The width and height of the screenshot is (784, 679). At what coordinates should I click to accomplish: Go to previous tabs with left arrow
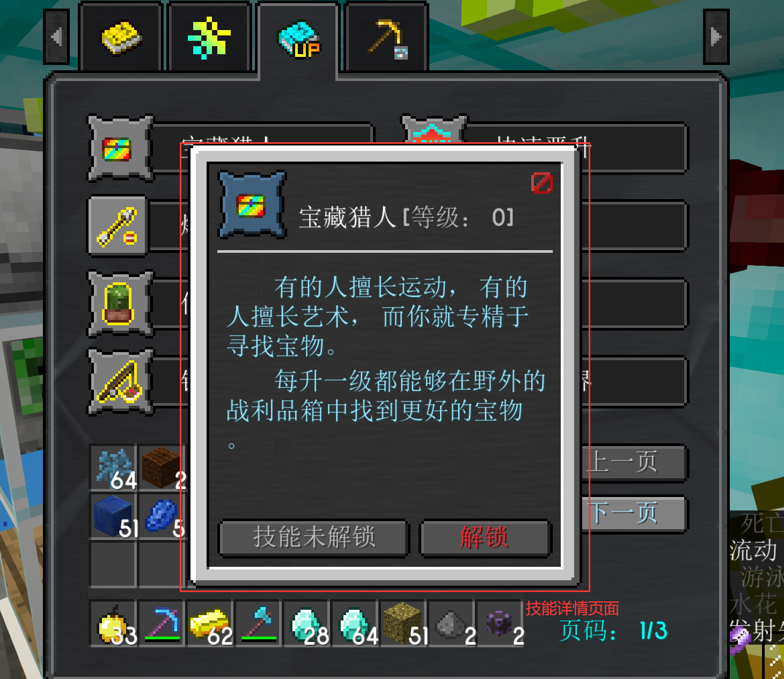tap(56, 37)
